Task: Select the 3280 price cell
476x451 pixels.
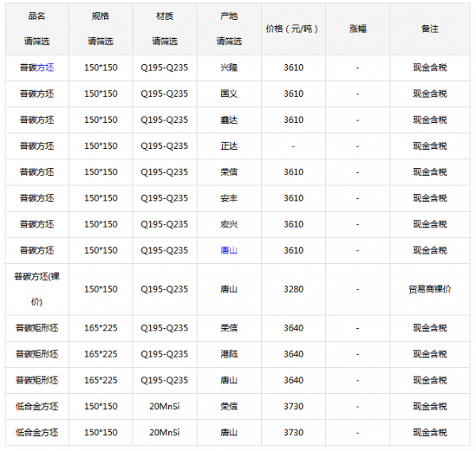Action: 294,289
